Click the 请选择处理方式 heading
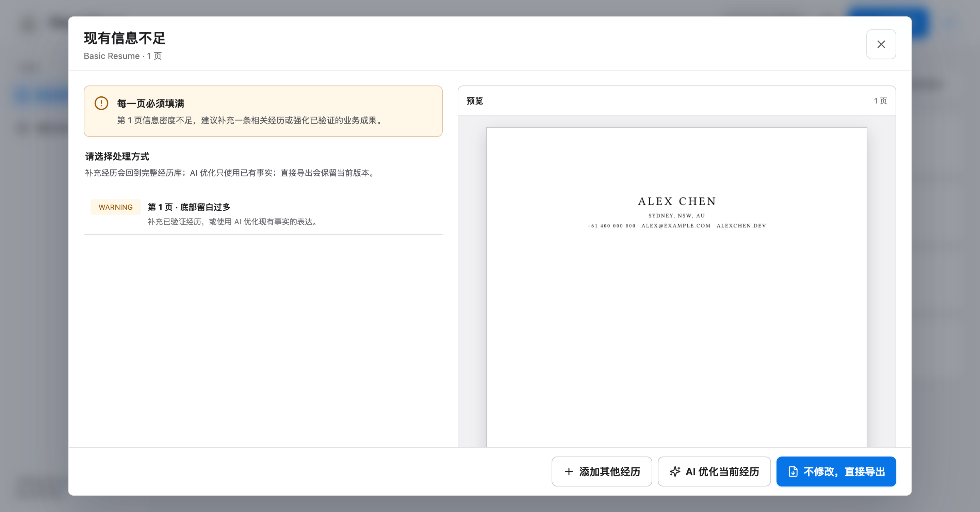This screenshot has height=512, width=980. [x=117, y=157]
